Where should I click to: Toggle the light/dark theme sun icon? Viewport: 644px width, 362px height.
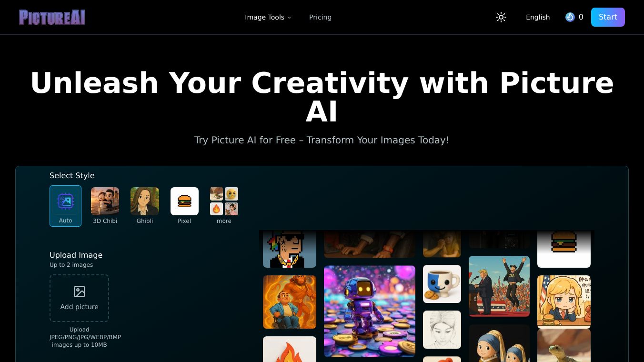501,17
